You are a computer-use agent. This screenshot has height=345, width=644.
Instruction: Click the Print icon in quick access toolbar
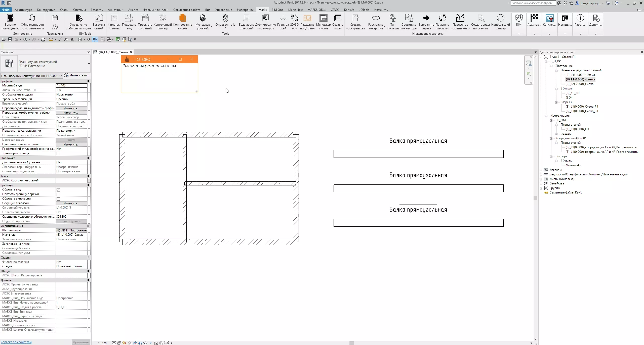click(43, 39)
